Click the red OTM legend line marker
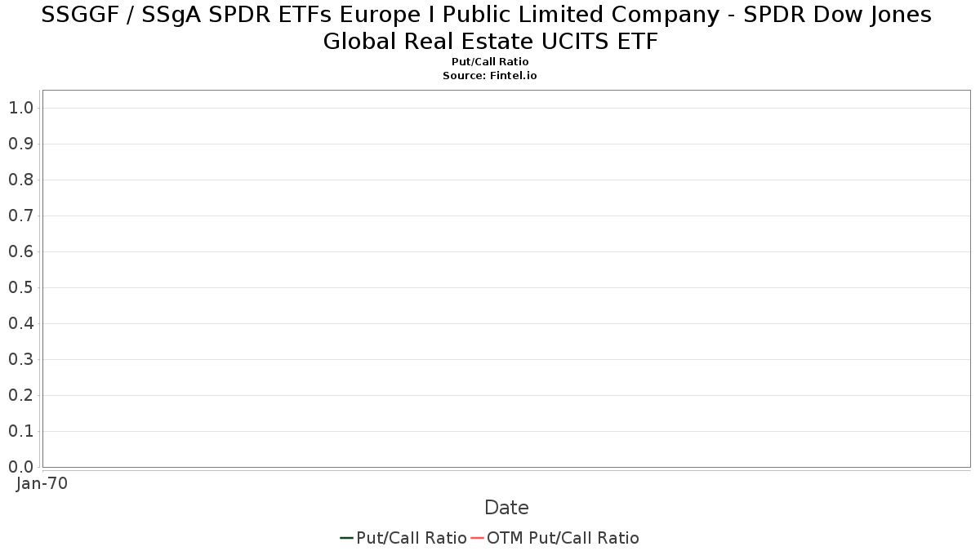The height and width of the screenshot is (551, 980). coord(477,538)
